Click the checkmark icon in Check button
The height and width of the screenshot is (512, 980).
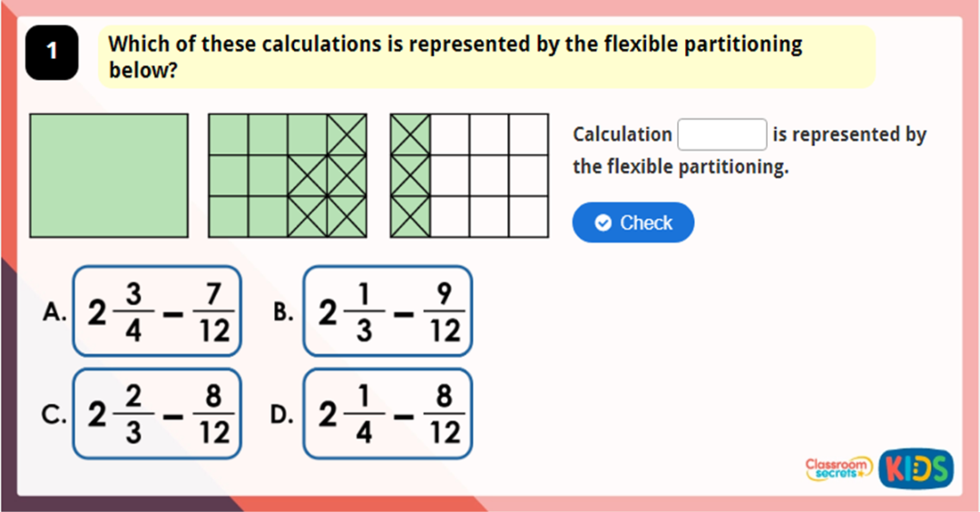pos(601,223)
